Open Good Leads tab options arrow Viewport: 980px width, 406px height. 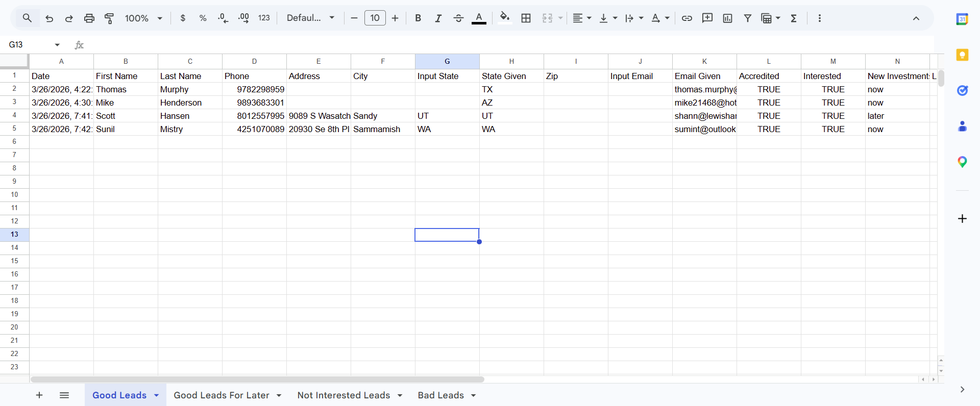pos(157,395)
